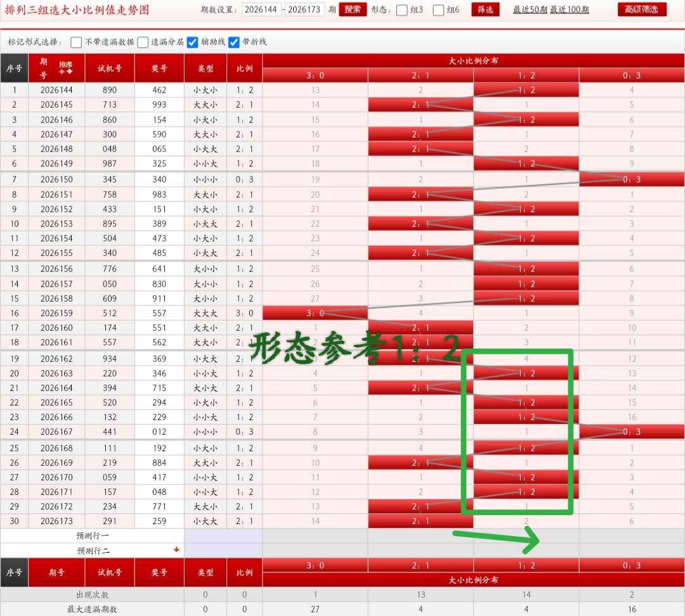
Task: Toggle the 组3 checkbox
Action: [x=402, y=10]
